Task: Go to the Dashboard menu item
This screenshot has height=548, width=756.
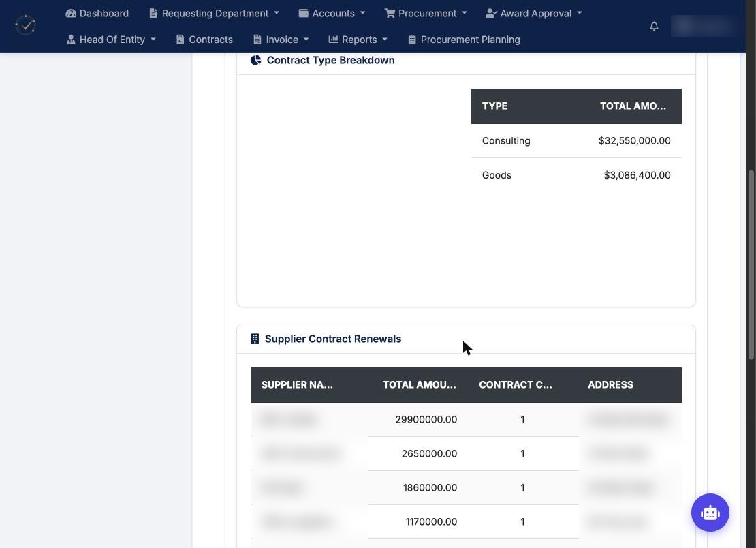Action: [x=97, y=14]
